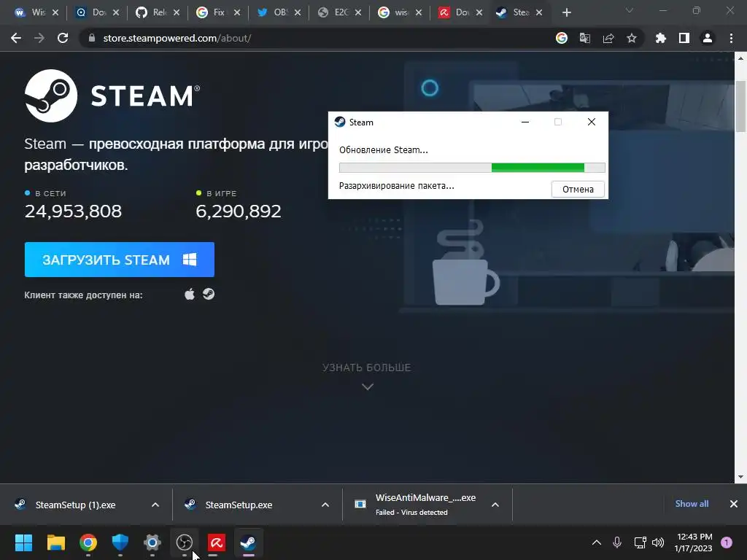
Task: Minimize the Steam updater dialog
Action: [525, 122]
